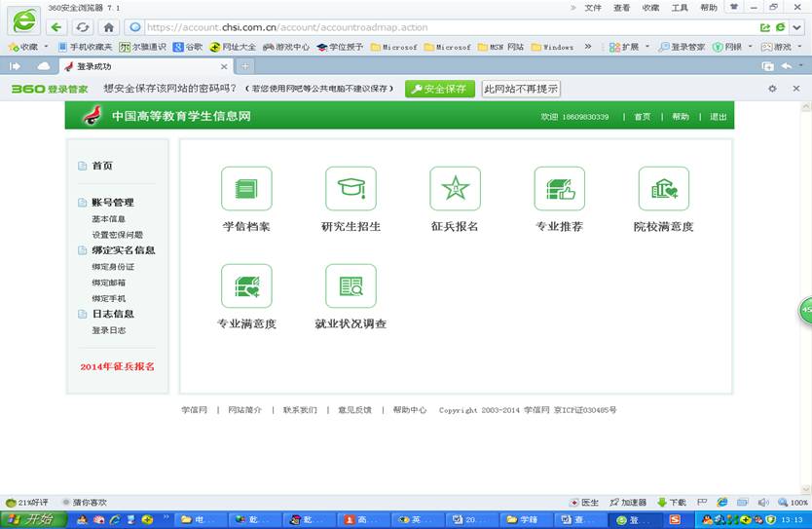Open the 就业状况调查 survey icon

(350, 286)
